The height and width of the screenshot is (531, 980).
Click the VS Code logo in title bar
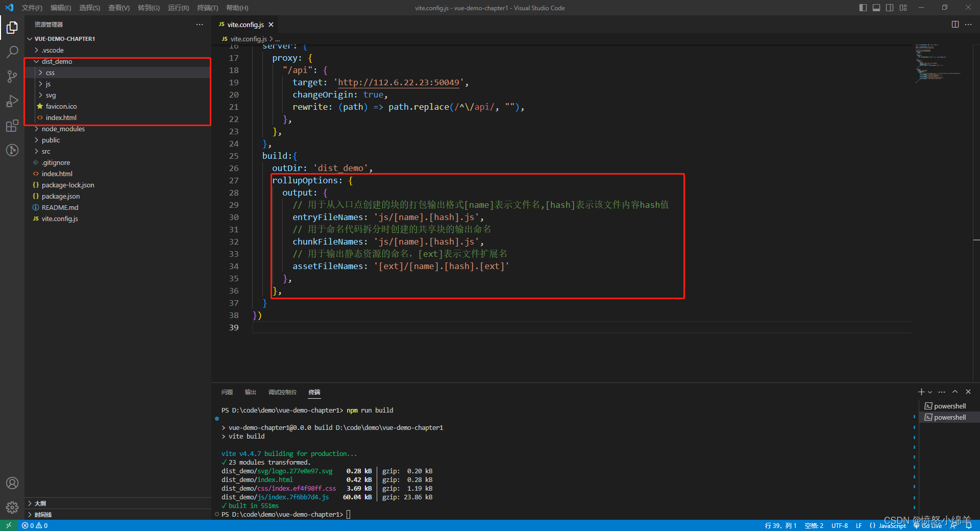click(x=9, y=8)
